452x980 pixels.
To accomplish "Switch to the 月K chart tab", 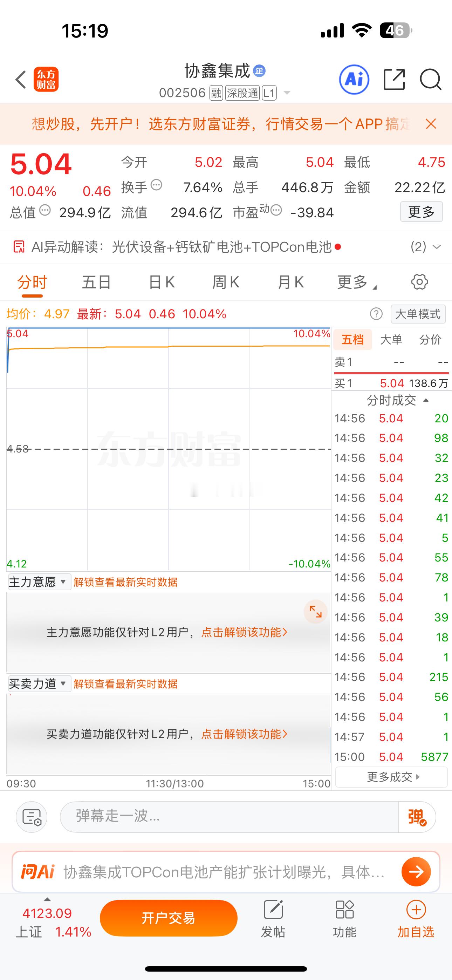I will click(291, 282).
